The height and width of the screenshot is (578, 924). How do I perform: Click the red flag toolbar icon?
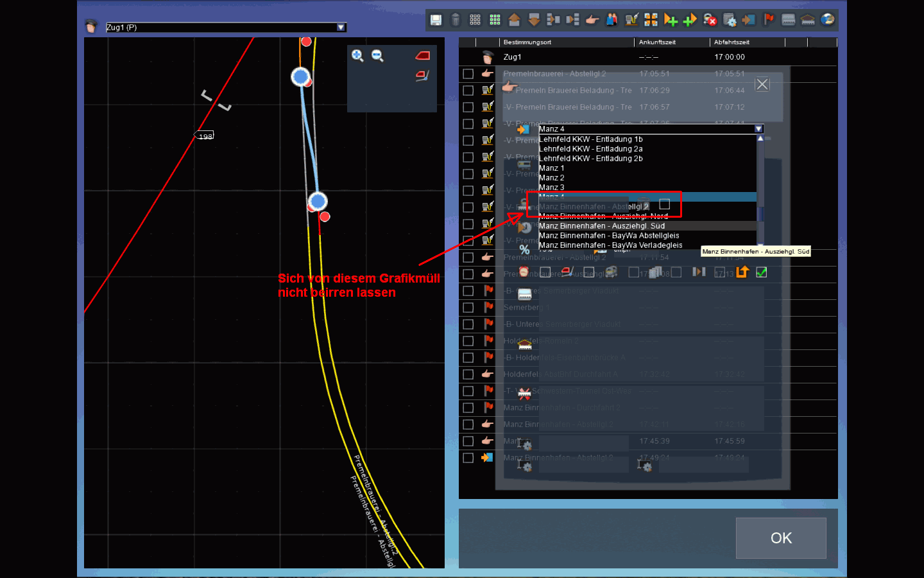coord(769,20)
